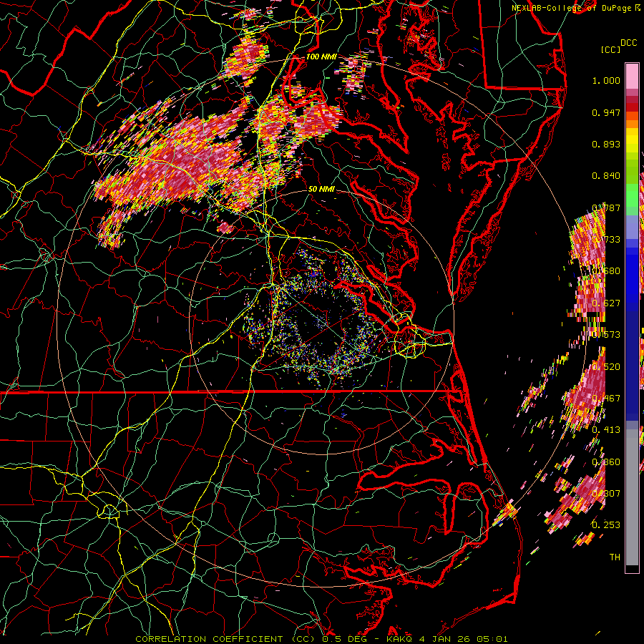Click the TH label at legend bottom
644x644 pixels.
click(615, 557)
